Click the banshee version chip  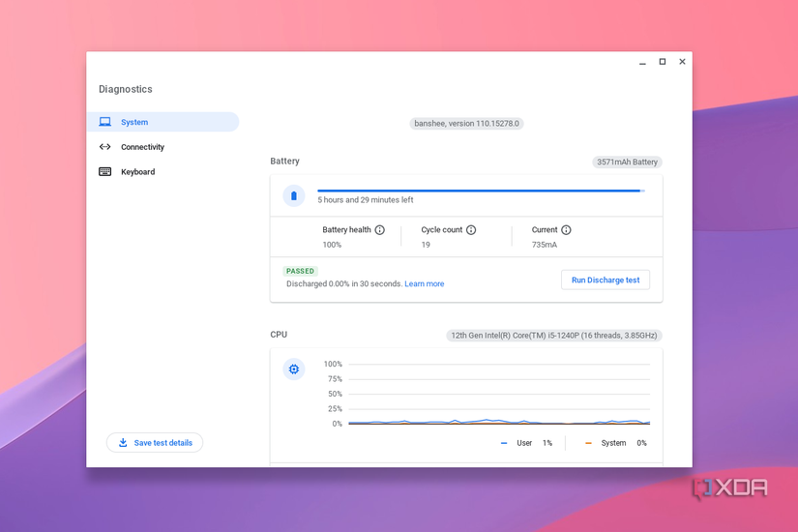click(466, 124)
